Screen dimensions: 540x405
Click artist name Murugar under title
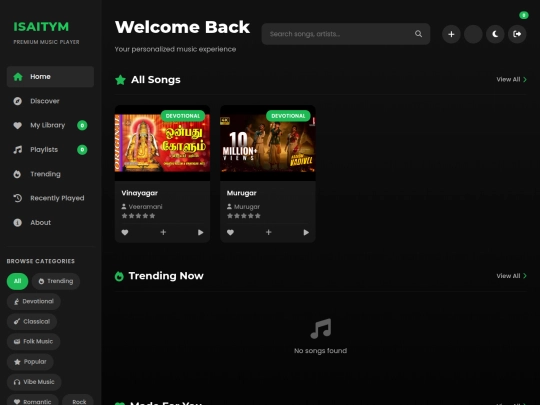pyautogui.click(x=247, y=207)
